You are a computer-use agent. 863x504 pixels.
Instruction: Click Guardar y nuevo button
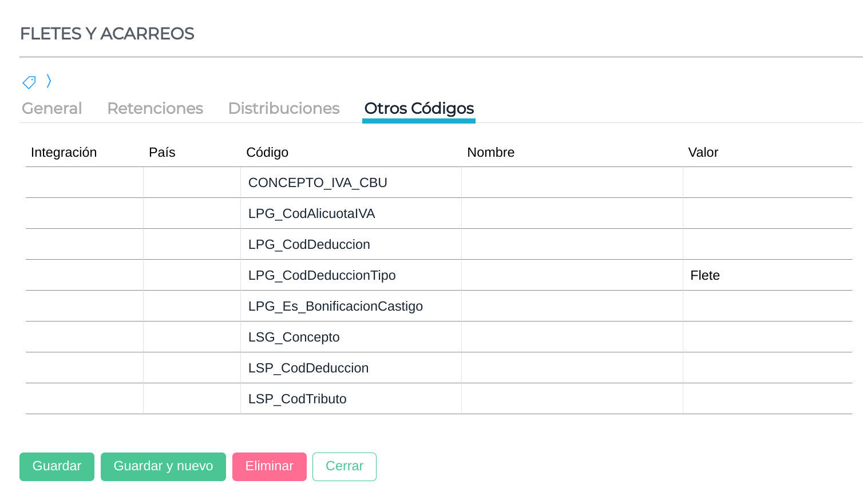coord(163,467)
